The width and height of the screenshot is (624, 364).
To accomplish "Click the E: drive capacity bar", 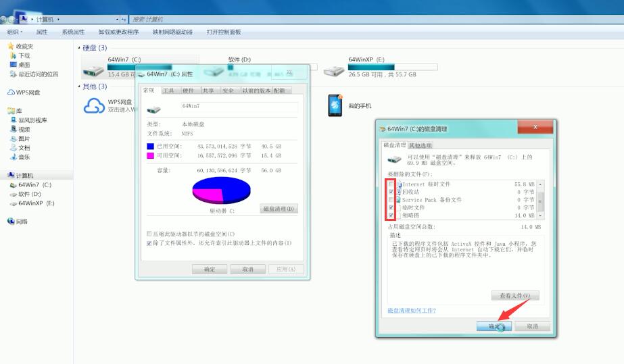I will click(393, 67).
